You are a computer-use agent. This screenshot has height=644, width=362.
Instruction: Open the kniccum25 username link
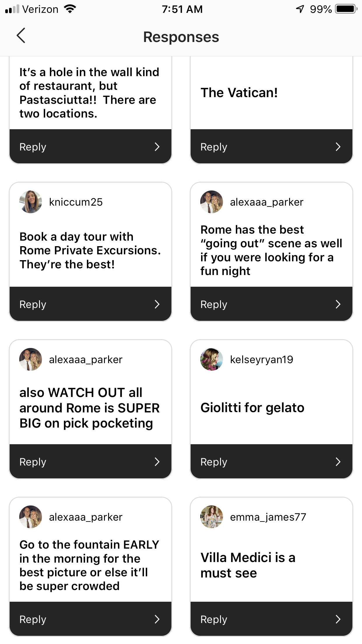(x=76, y=202)
